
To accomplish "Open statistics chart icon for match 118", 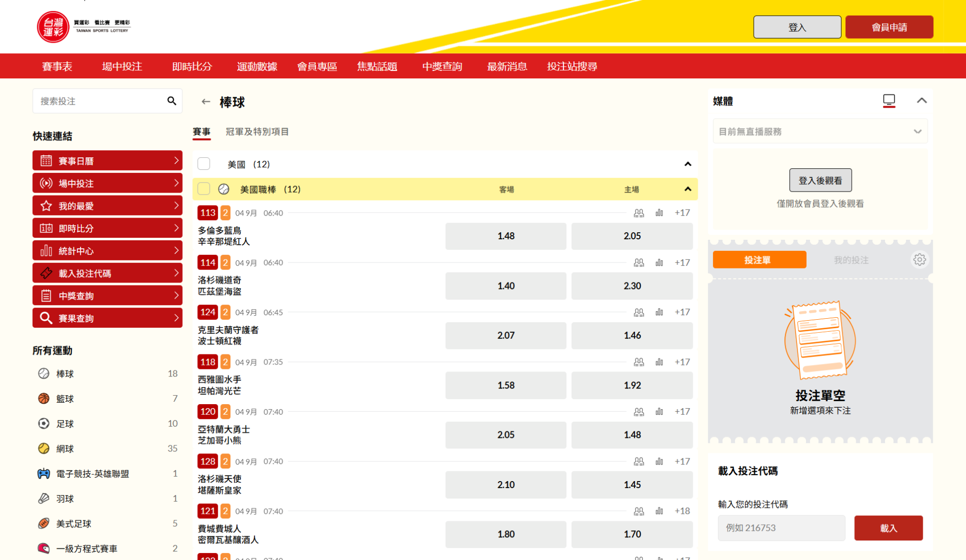I will [659, 362].
